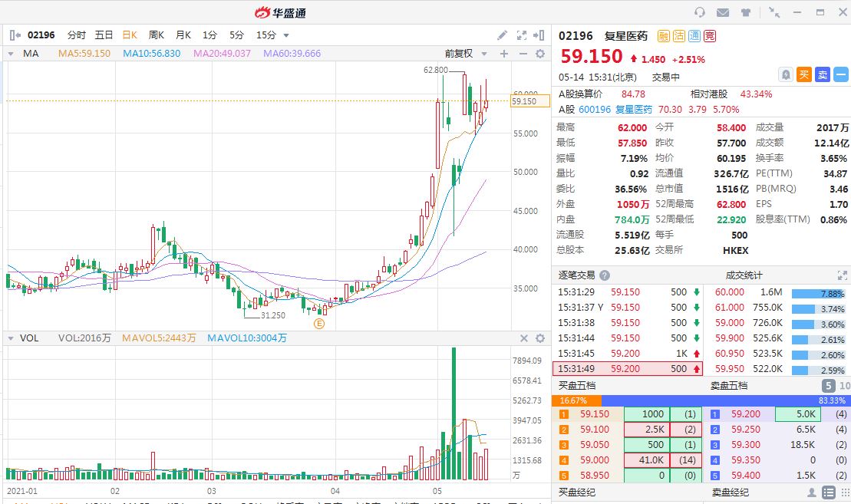851x504 pixels.
Task: Click the 买盘经纪 buy broker label
Action: 576,492
